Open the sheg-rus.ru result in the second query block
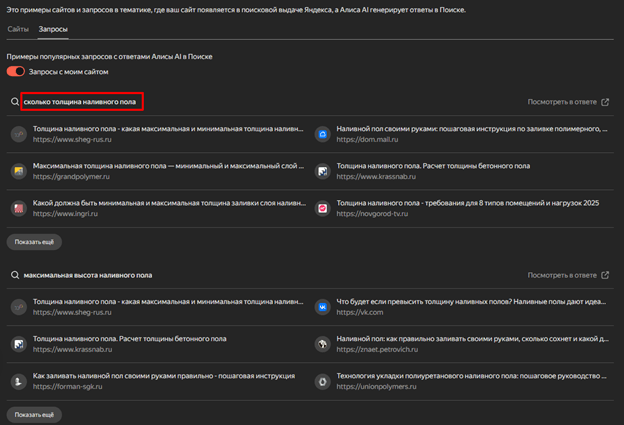The image size is (624, 425). pos(168,302)
